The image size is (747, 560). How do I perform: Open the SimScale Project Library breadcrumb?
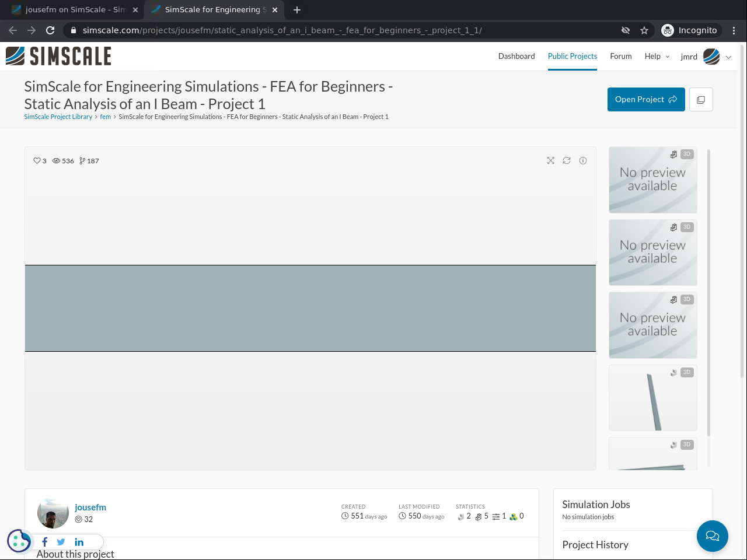[x=58, y=117]
